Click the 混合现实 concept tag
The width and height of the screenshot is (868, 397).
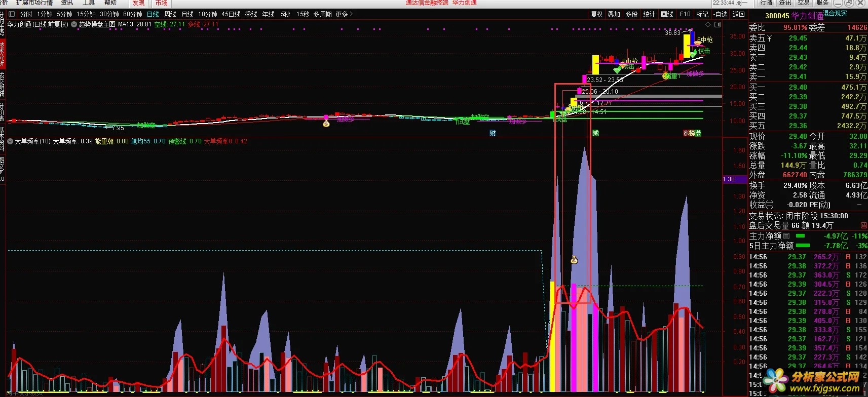point(835,14)
